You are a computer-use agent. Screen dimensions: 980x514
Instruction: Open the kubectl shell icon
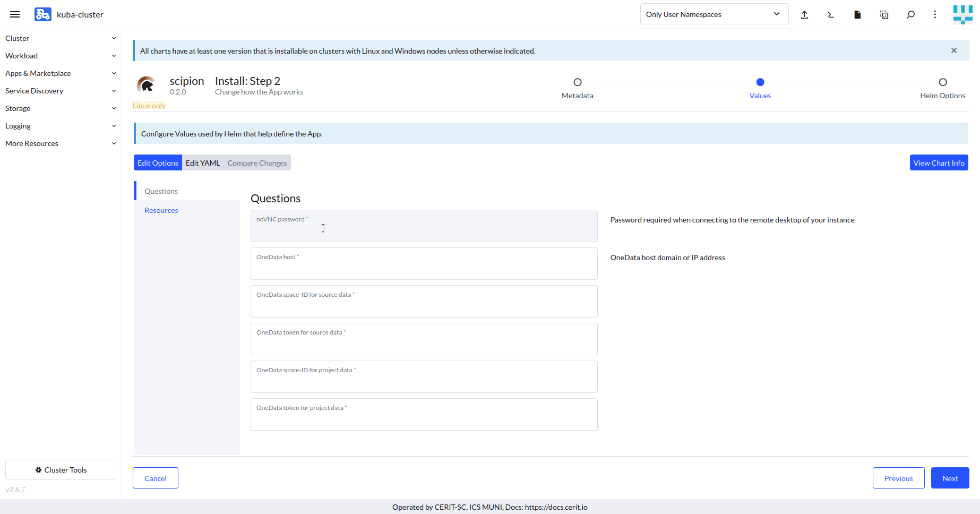pyautogui.click(x=831, y=14)
